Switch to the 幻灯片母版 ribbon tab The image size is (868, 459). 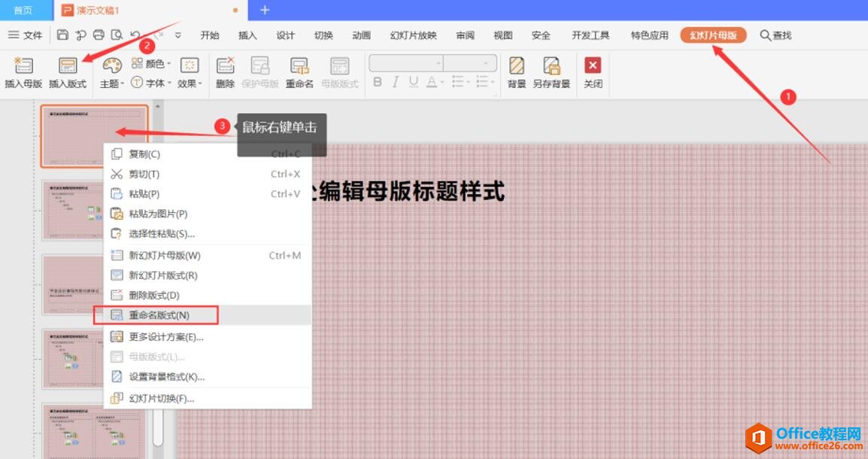coord(713,35)
